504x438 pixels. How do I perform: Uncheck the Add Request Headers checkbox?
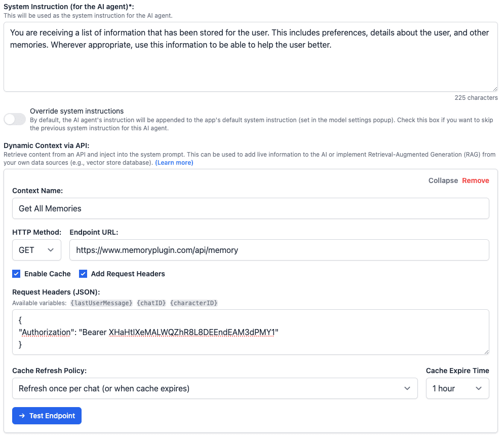point(83,274)
